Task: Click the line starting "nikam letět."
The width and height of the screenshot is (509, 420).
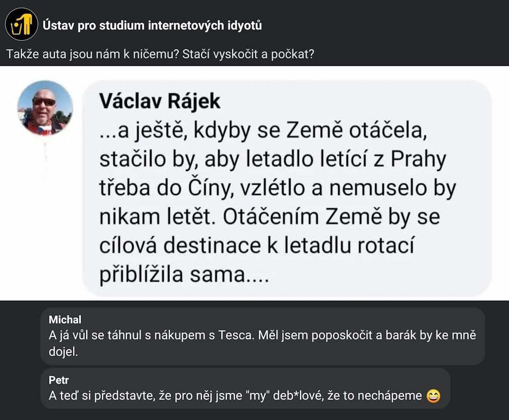Action: tap(270, 218)
